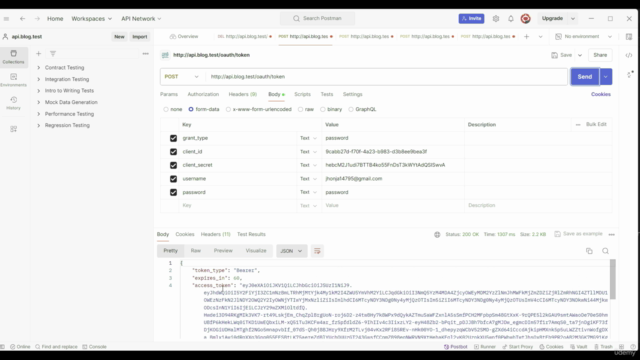Uncheck the client_secret row checkbox
This screenshot has width=640, height=360.
[x=173, y=165]
